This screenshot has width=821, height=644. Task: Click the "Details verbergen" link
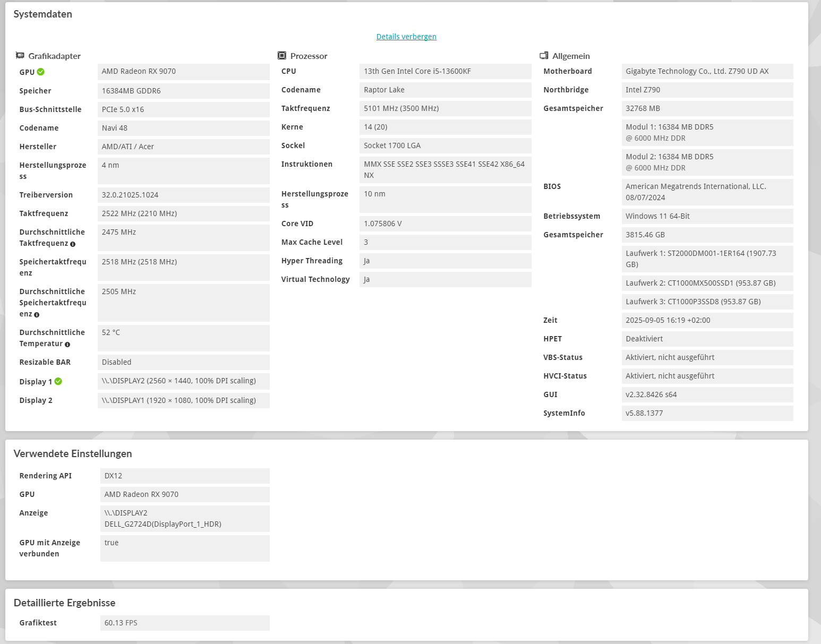pos(406,36)
